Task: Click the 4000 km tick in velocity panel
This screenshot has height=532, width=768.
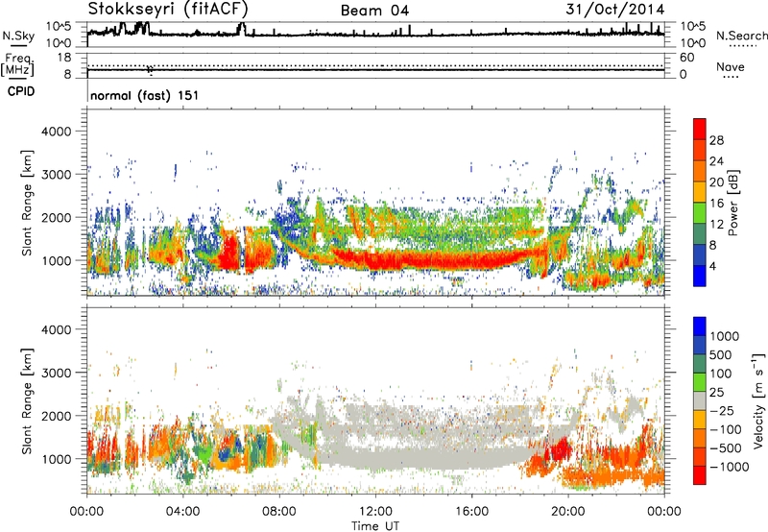Action: pyautogui.click(x=56, y=329)
